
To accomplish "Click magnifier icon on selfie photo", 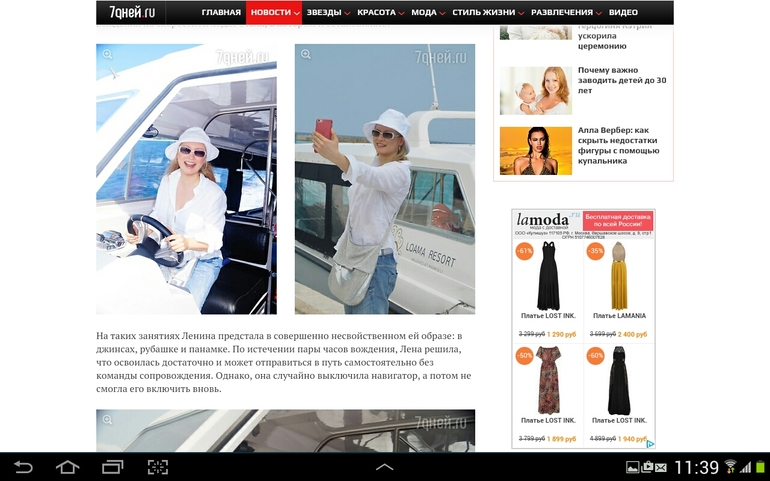I will pos(306,54).
